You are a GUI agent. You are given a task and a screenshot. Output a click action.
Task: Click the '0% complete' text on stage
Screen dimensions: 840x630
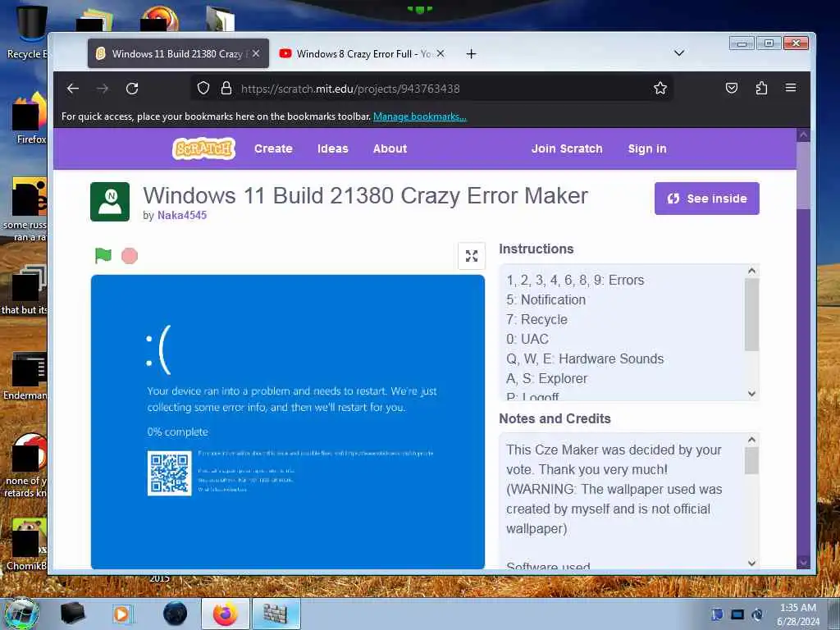[177, 431]
